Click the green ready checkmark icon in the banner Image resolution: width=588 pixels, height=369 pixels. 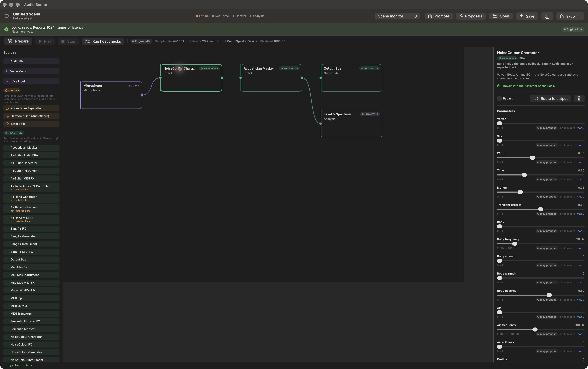pyautogui.click(x=6, y=29)
